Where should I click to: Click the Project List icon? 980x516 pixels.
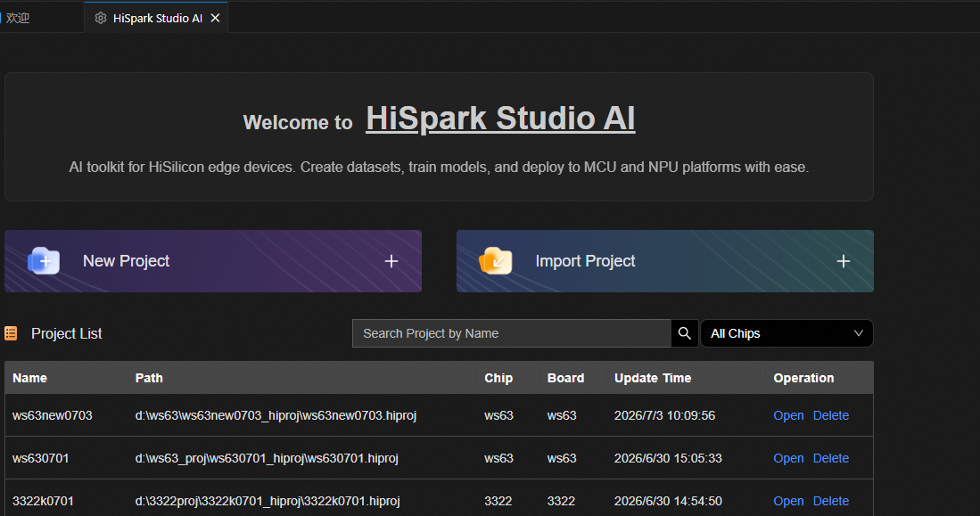pos(11,333)
